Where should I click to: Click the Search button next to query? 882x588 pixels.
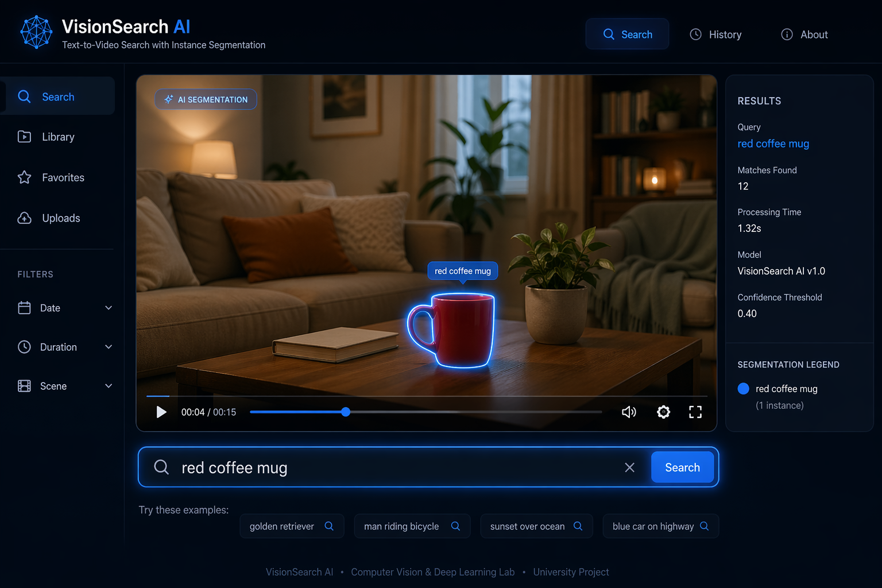pos(682,467)
